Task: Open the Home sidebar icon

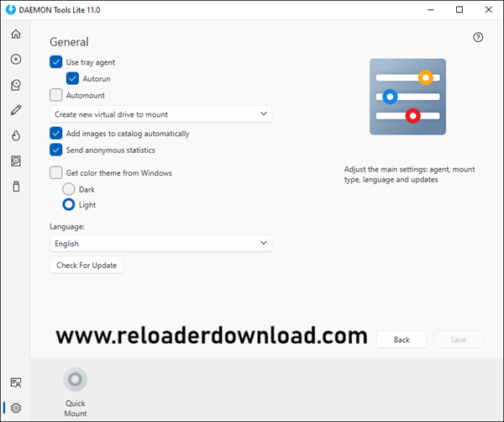Action: pos(16,34)
